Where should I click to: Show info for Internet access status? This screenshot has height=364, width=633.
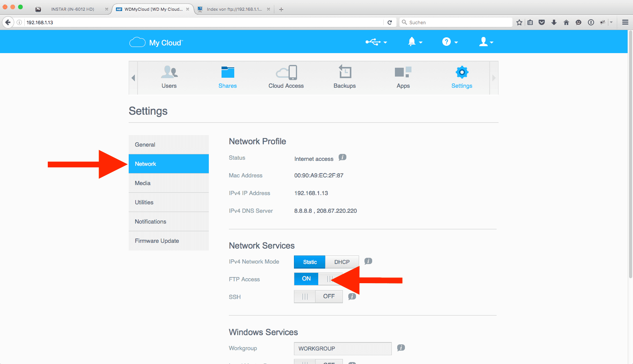pyautogui.click(x=342, y=157)
